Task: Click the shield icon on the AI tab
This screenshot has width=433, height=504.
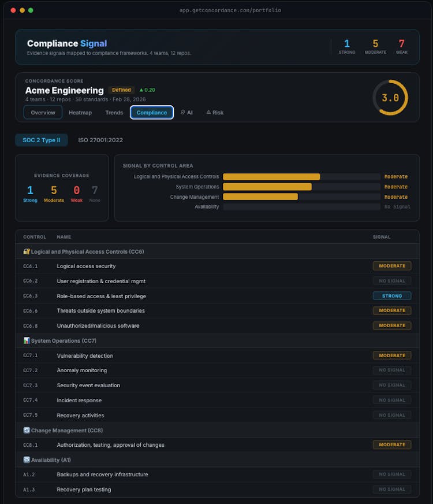Action: 182,113
